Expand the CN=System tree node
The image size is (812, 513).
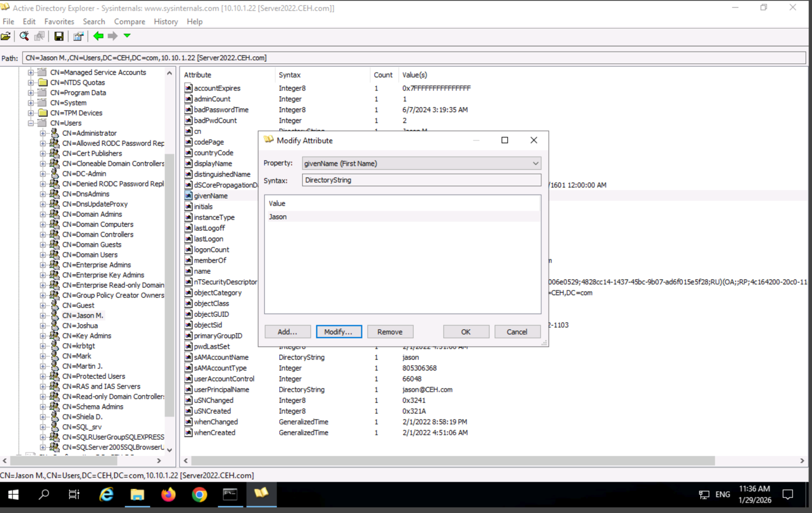tap(31, 103)
